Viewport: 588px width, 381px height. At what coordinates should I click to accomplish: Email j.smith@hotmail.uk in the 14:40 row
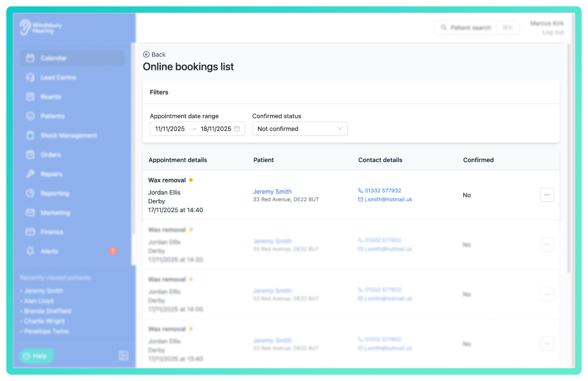tap(388, 199)
